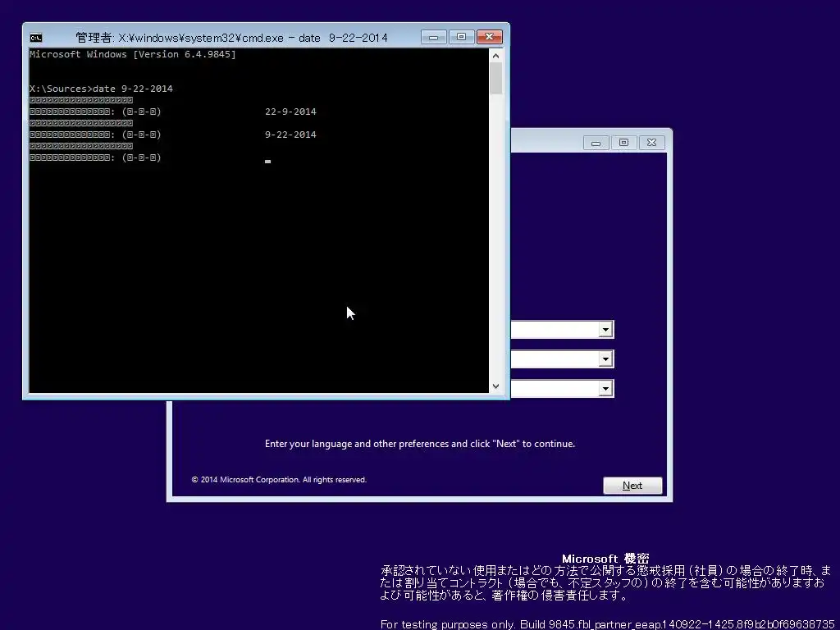Image resolution: width=840 pixels, height=630 pixels.
Task: Click the cmd.exe system menu icon
Action: pos(36,38)
